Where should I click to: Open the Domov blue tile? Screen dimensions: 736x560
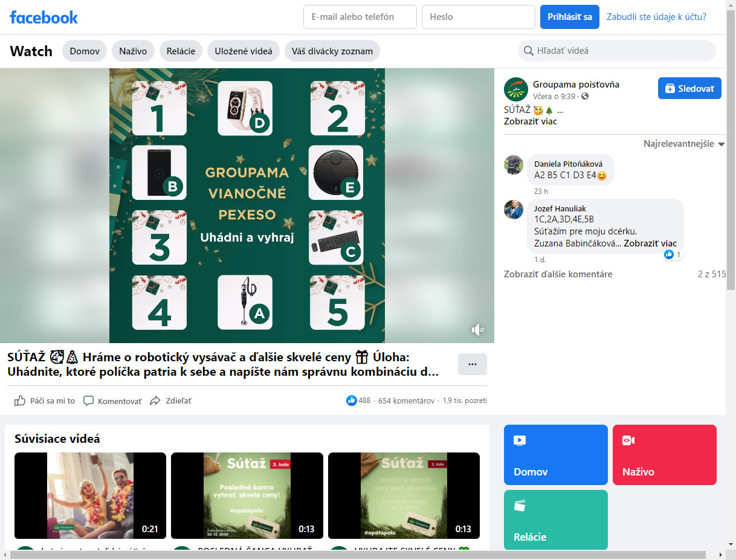[x=556, y=455]
